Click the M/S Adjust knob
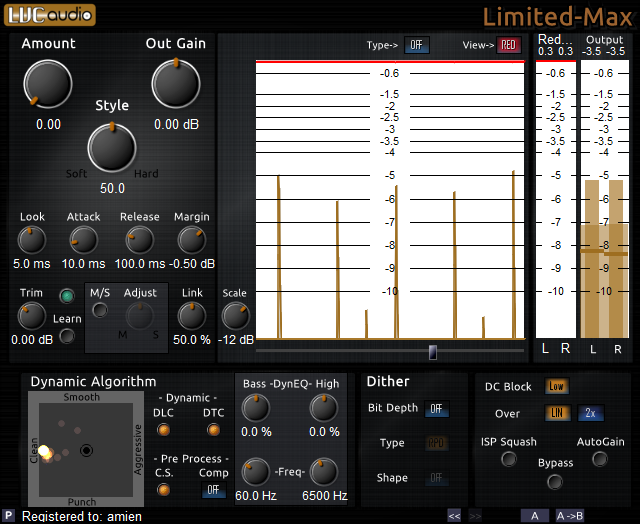Screen dimensions: 640x524 point(140,316)
